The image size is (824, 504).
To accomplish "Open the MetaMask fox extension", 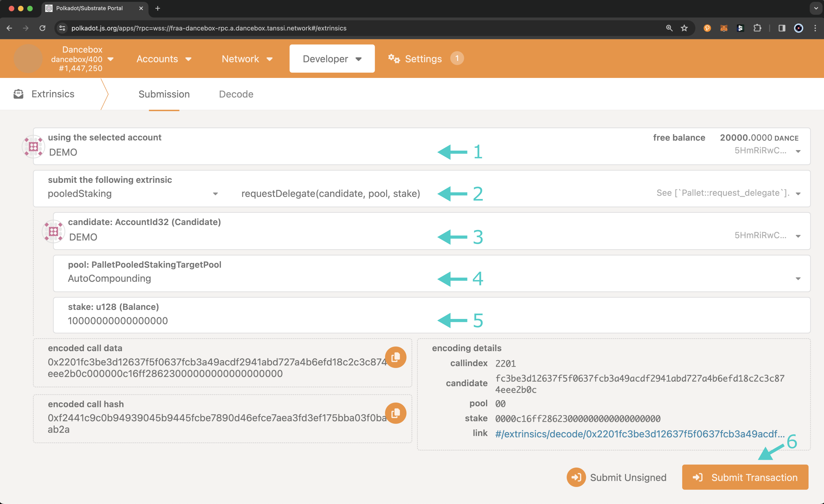I will 724,28.
